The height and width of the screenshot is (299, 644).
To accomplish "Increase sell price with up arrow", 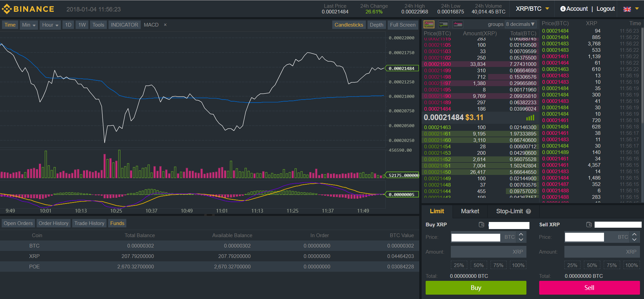I will tap(634, 234).
